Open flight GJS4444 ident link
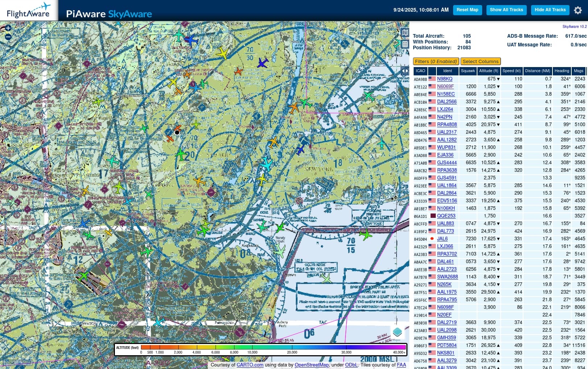The image size is (588, 369). pyautogui.click(x=447, y=162)
